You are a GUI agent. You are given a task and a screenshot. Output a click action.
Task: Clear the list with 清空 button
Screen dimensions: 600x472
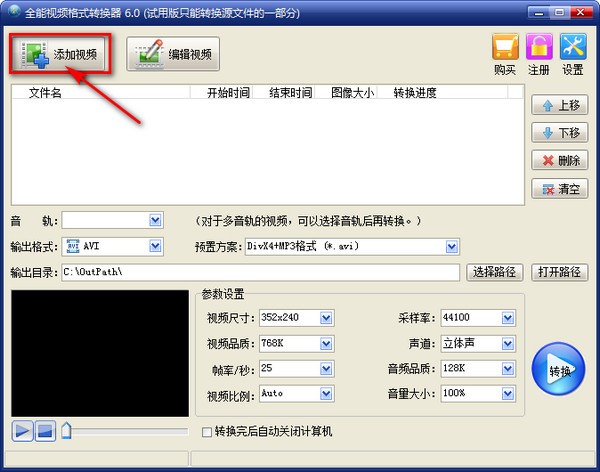(x=559, y=188)
